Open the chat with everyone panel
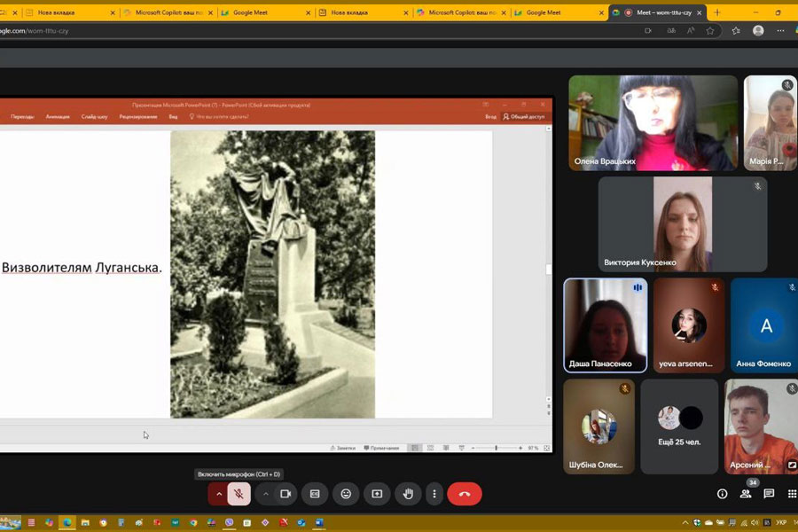Image resolution: width=798 pixels, height=532 pixels. 769,494
